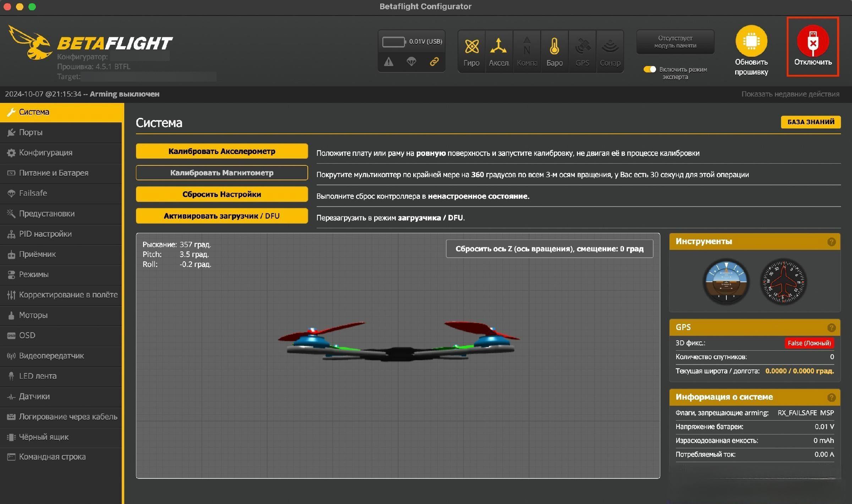Image resolution: width=852 pixels, height=504 pixels.
Task: Click Калибровать Магнитометр button
Action: pyautogui.click(x=222, y=173)
